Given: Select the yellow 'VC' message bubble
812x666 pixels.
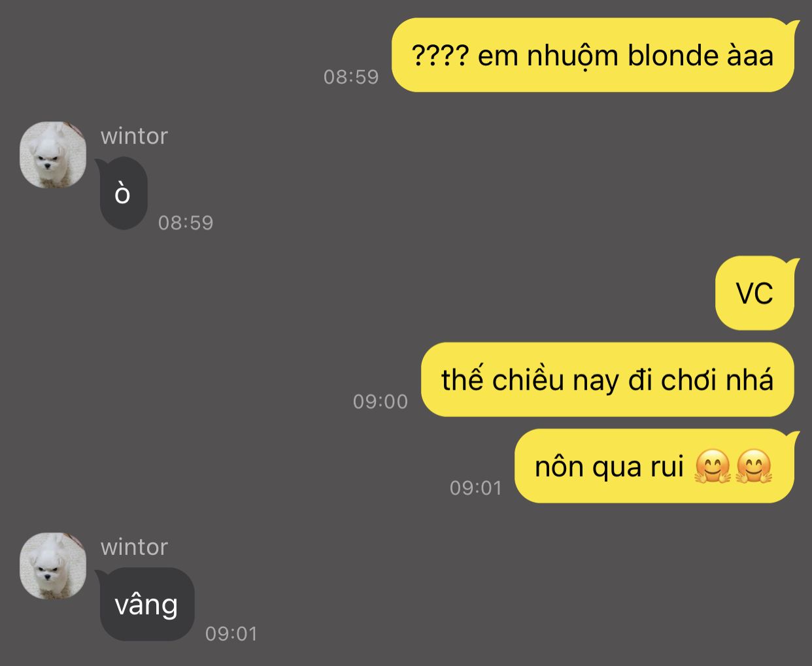Looking at the screenshot, I should (755, 293).
